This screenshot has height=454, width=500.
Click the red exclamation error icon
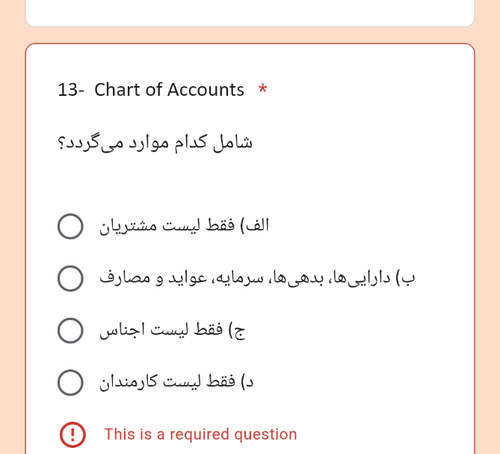click(x=72, y=435)
